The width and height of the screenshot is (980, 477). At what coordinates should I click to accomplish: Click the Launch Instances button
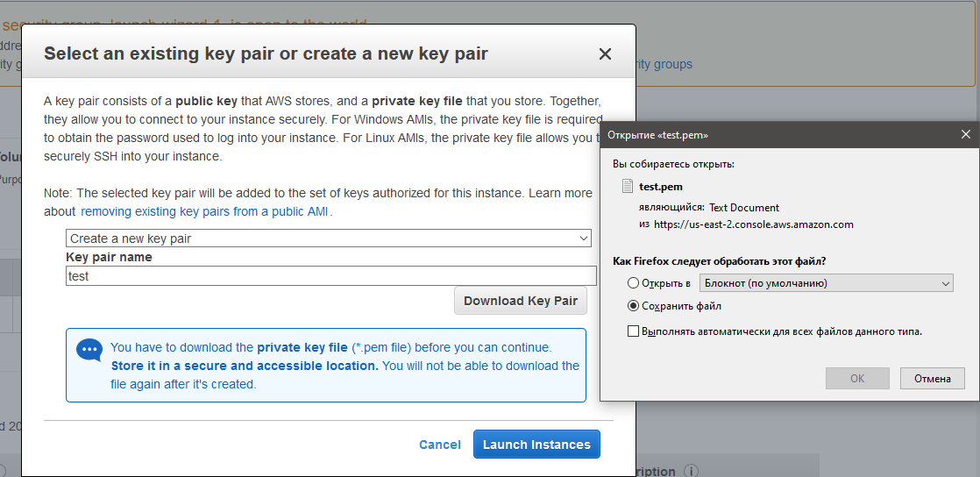click(x=536, y=445)
